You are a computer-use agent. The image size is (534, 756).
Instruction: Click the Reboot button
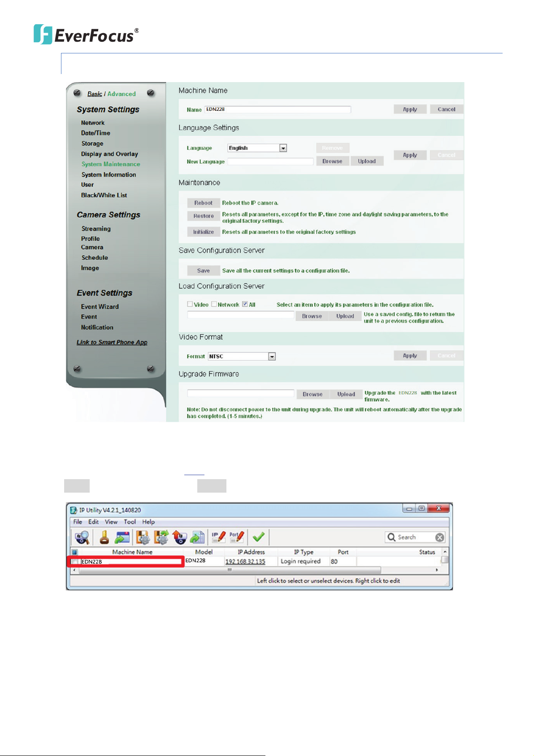tap(203, 203)
